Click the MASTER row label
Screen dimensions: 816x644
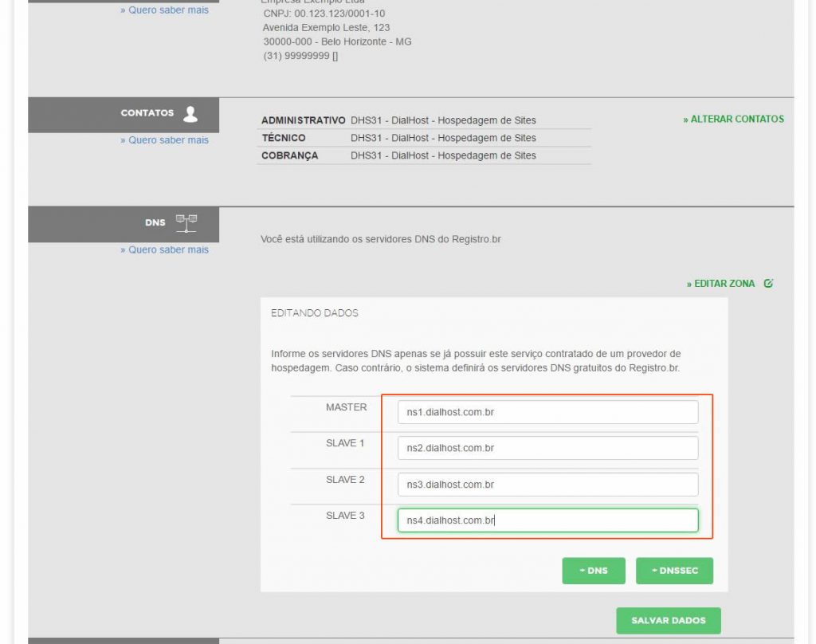[346, 407]
